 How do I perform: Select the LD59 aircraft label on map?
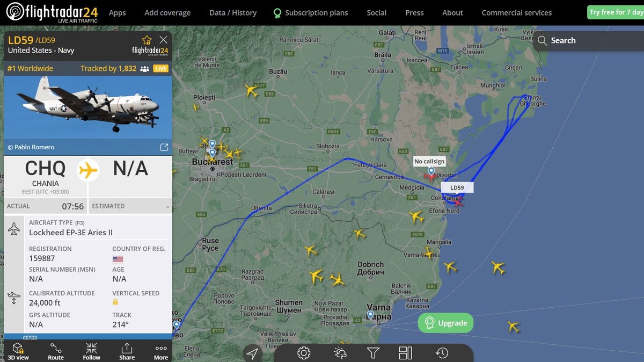457,187
